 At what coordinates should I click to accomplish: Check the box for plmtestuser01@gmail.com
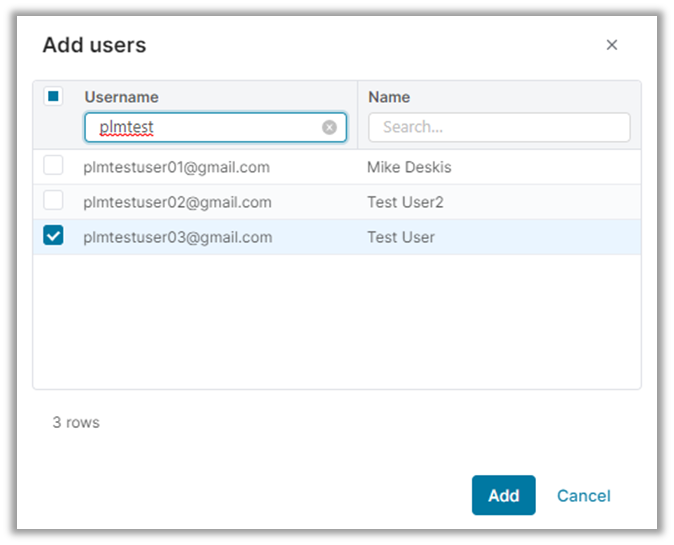53,166
